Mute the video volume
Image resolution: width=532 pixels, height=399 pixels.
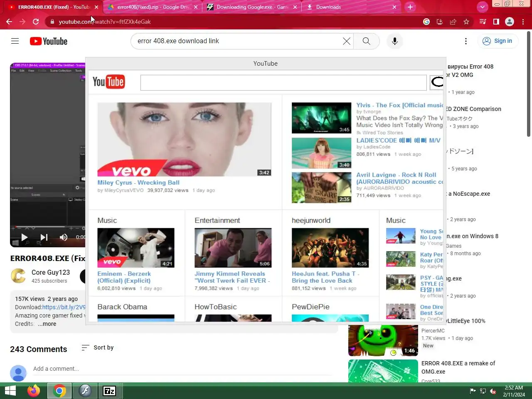tap(63, 237)
